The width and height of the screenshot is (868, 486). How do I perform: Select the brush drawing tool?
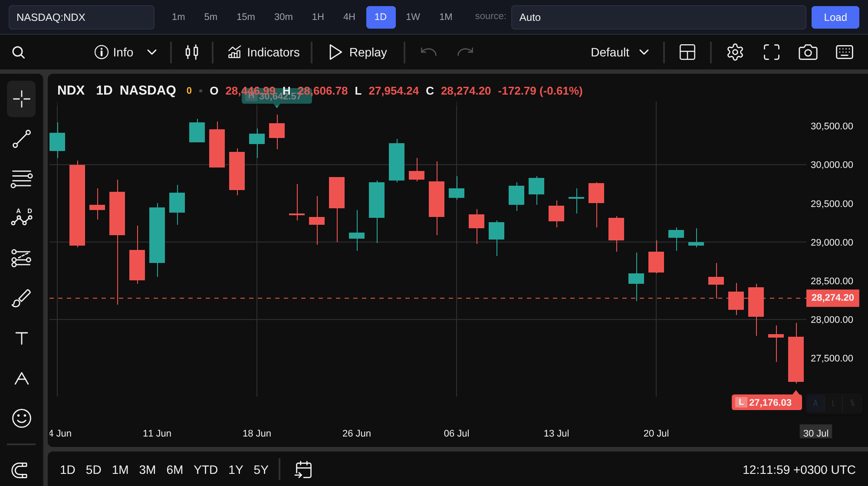(x=21, y=298)
